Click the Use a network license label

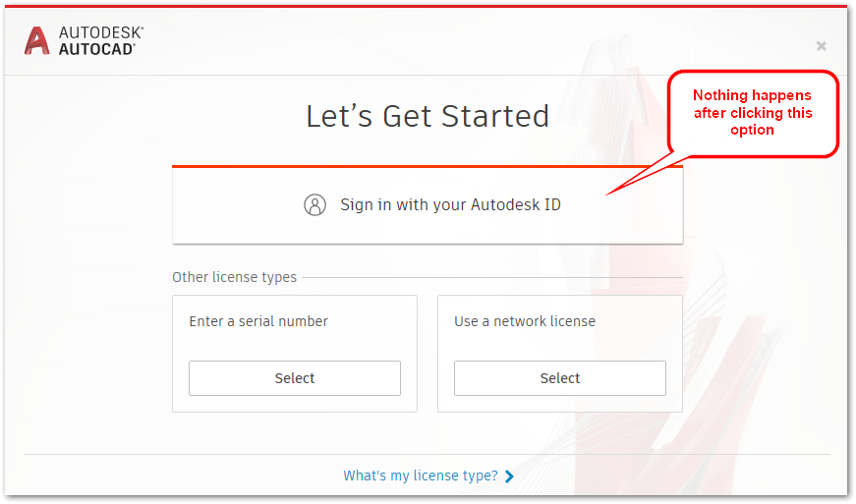click(525, 321)
